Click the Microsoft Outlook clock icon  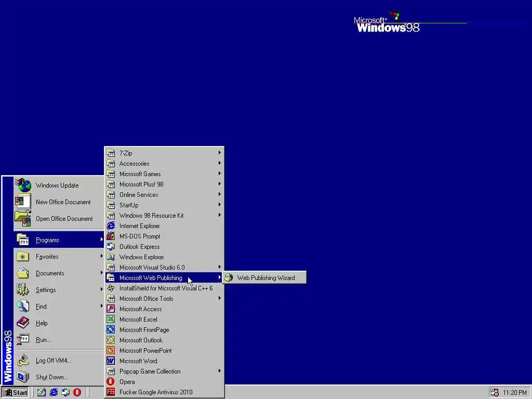coord(111,340)
